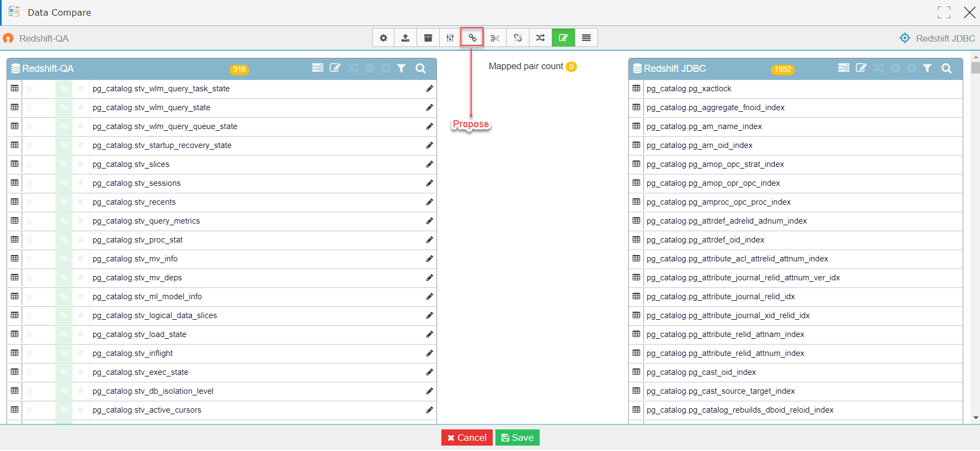
Task: Click the broken-link unmap toolbar icon
Action: coord(518,38)
